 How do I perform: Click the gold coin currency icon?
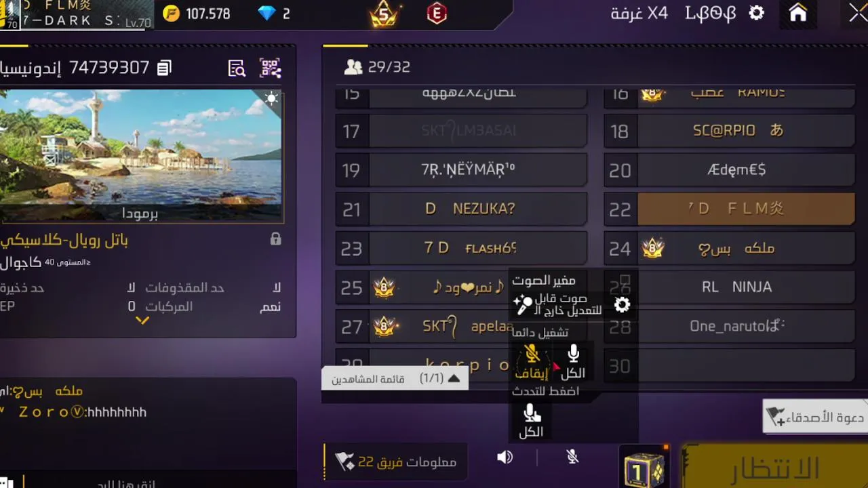click(x=172, y=14)
